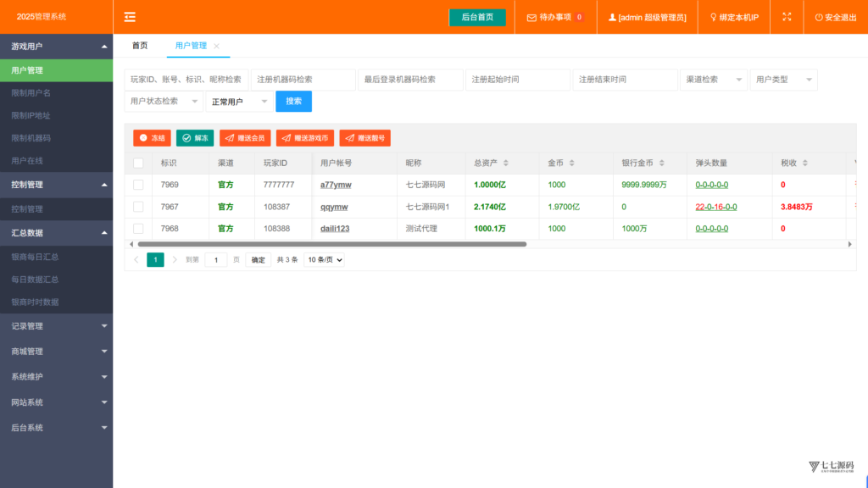868x488 pixels.
Task: Expand the 后台系统 sidebar group
Action: coord(57,428)
